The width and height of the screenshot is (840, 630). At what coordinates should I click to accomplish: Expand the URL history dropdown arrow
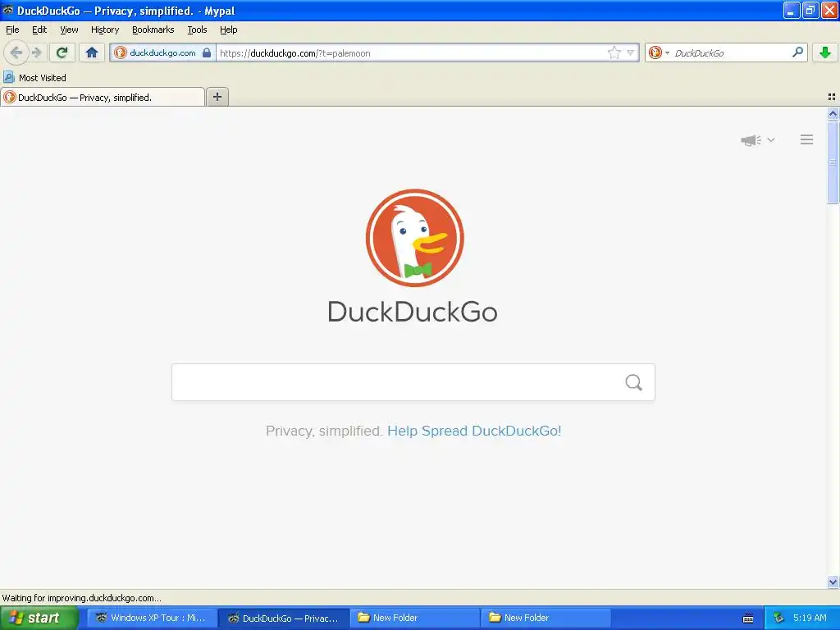631,52
